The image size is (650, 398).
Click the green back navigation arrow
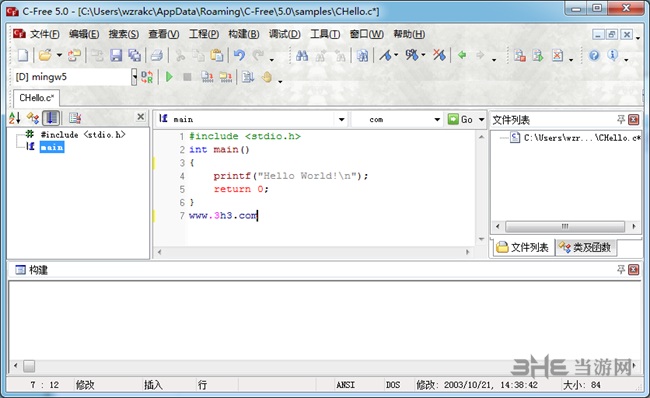pos(462,55)
